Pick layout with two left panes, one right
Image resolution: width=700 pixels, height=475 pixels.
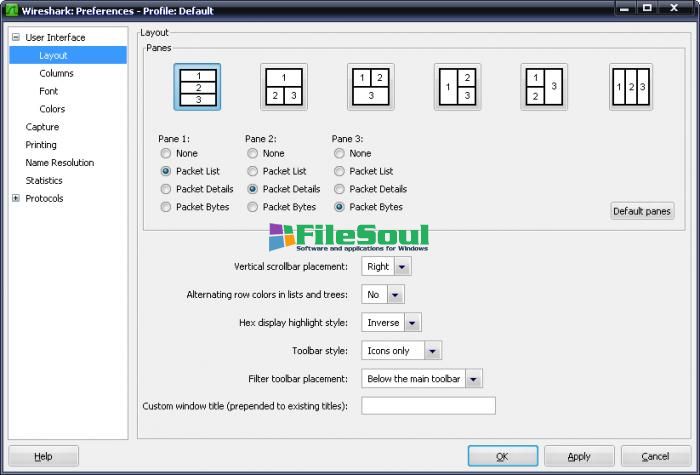pos(544,87)
